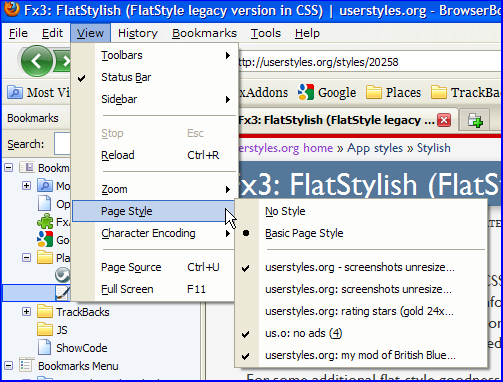Screen dimensions: 503x382
Task: Click the sidebar Search field
Action: tap(62, 144)
